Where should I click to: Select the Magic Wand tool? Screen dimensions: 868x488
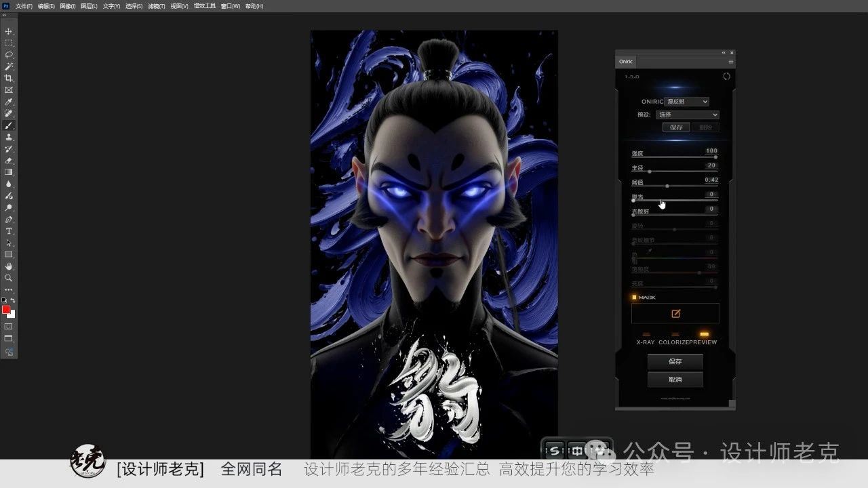tap(9, 66)
